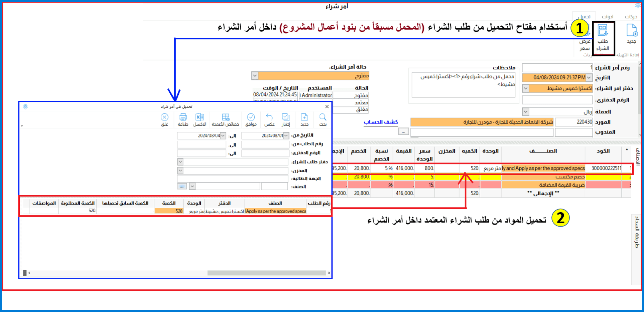Click the جديد (new) document icon in ribbon

(x=632, y=30)
